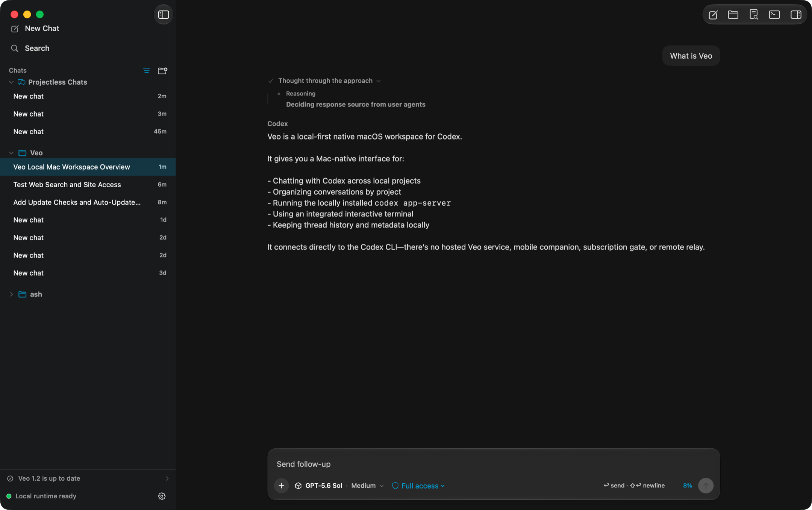Click the Veo 1.2 is up to date row
Viewport: 812px width, 510px height.
tap(88, 478)
